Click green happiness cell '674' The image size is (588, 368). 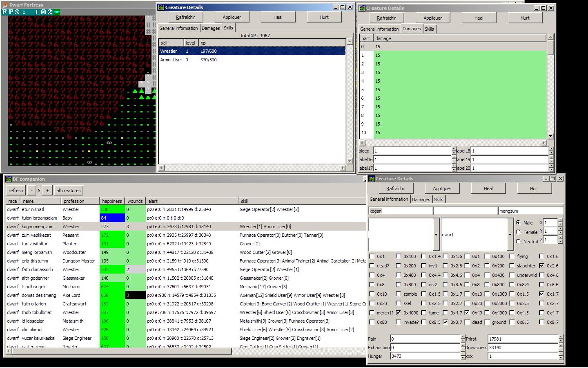click(x=112, y=287)
